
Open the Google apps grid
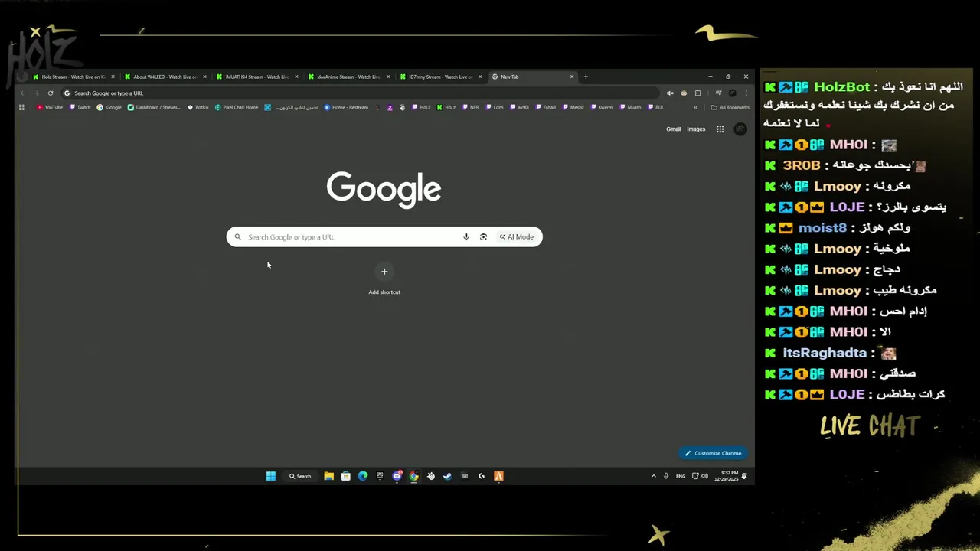[x=720, y=129]
